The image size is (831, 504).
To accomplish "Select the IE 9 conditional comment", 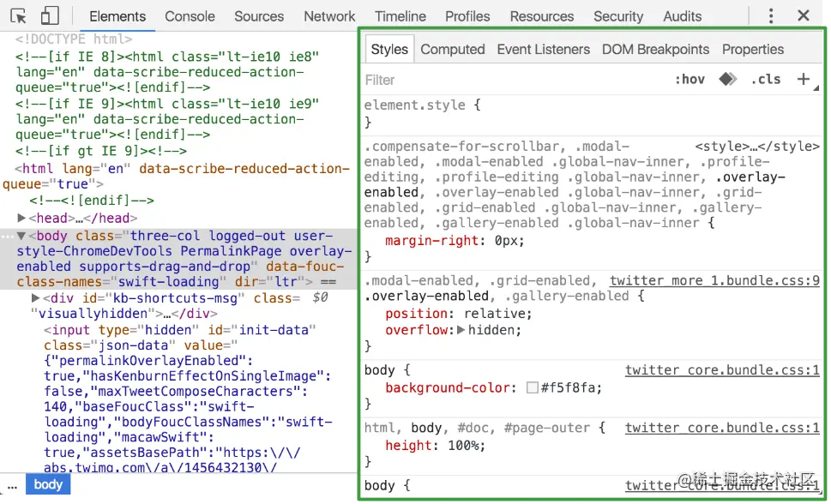I will point(167,119).
